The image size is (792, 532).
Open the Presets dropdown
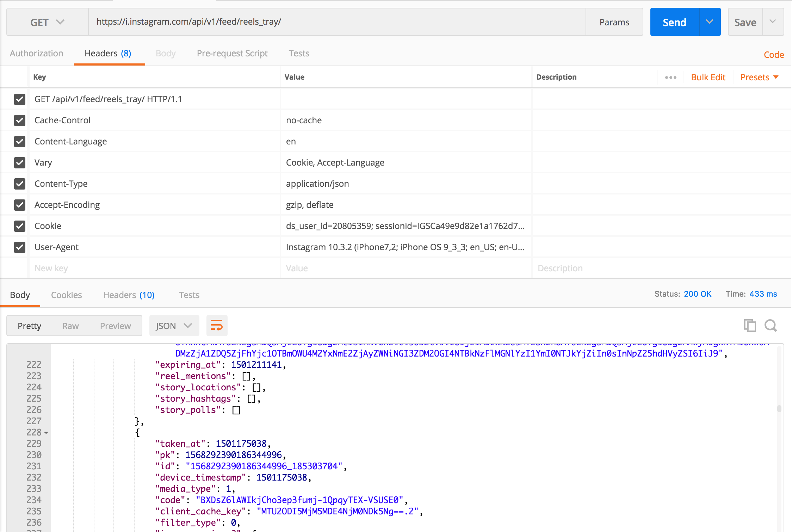(759, 78)
